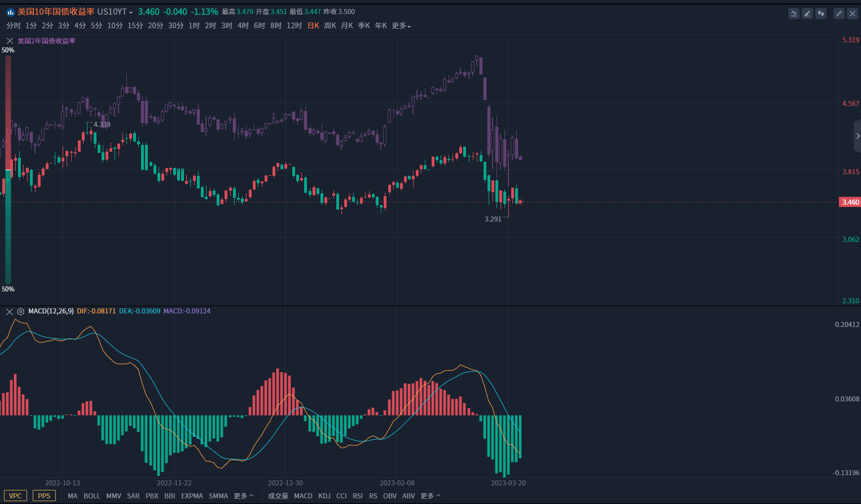Enable the EXPMA overlay indicator
The image size is (861, 504).
coord(192,496)
